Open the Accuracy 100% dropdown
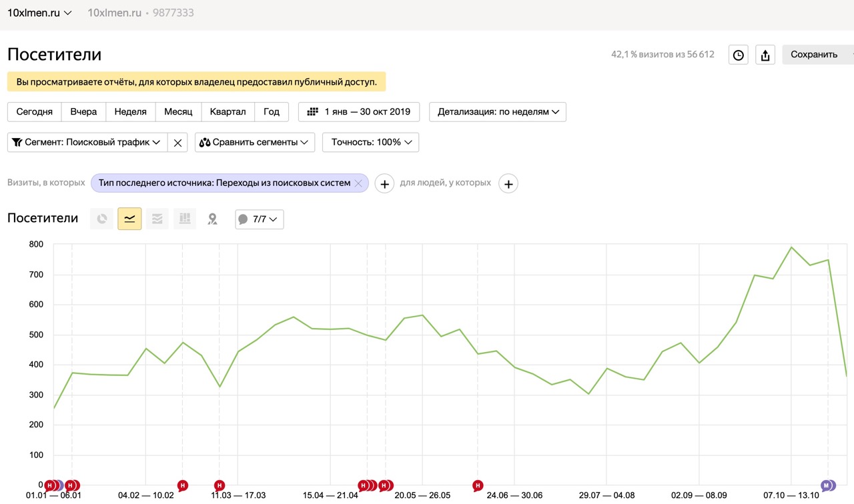Screen dimensions: 854x504 pyautogui.click(x=370, y=143)
